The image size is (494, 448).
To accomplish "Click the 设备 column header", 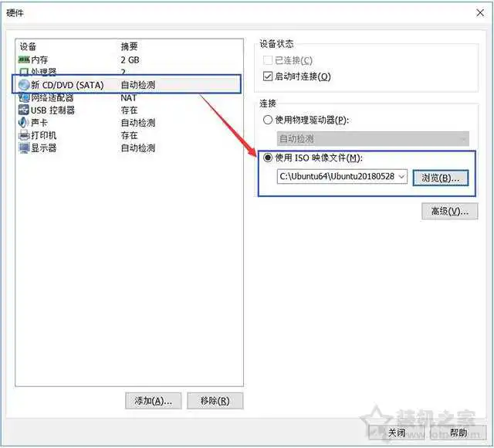I will [x=28, y=46].
